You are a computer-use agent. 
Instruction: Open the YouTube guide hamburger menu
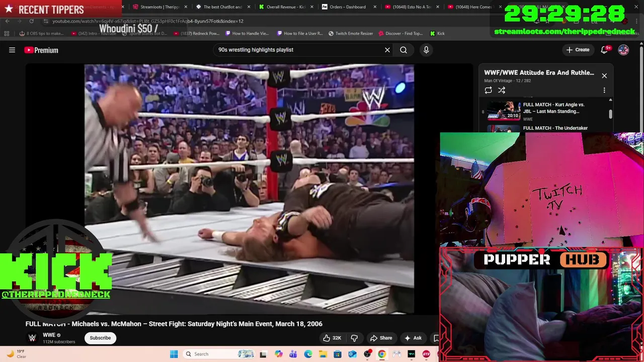[12, 50]
